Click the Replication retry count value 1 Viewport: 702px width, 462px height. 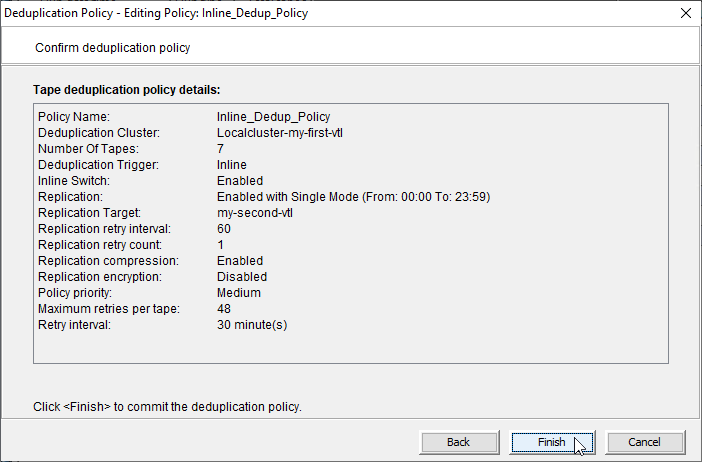point(220,245)
